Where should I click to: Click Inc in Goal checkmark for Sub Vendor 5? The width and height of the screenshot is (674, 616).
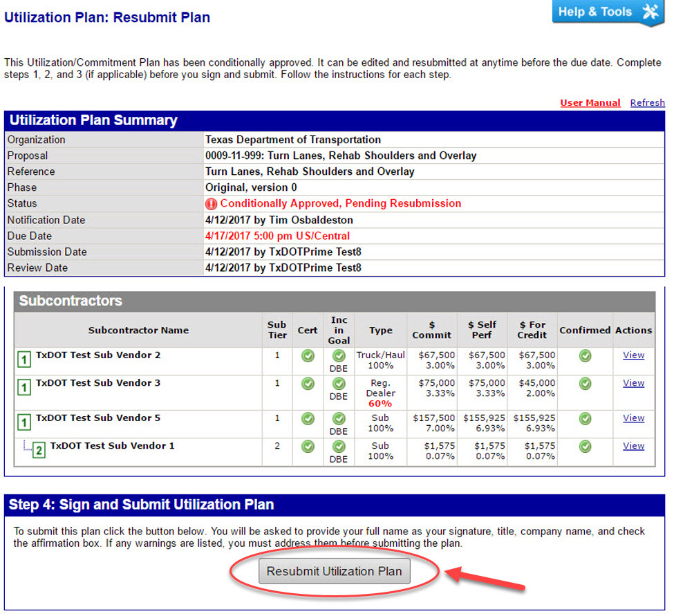(339, 419)
